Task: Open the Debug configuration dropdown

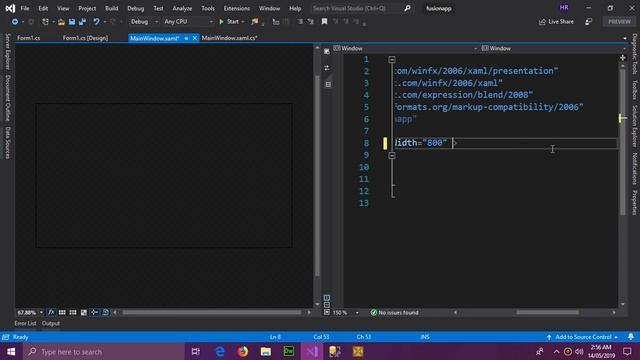Action: point(144,22)
